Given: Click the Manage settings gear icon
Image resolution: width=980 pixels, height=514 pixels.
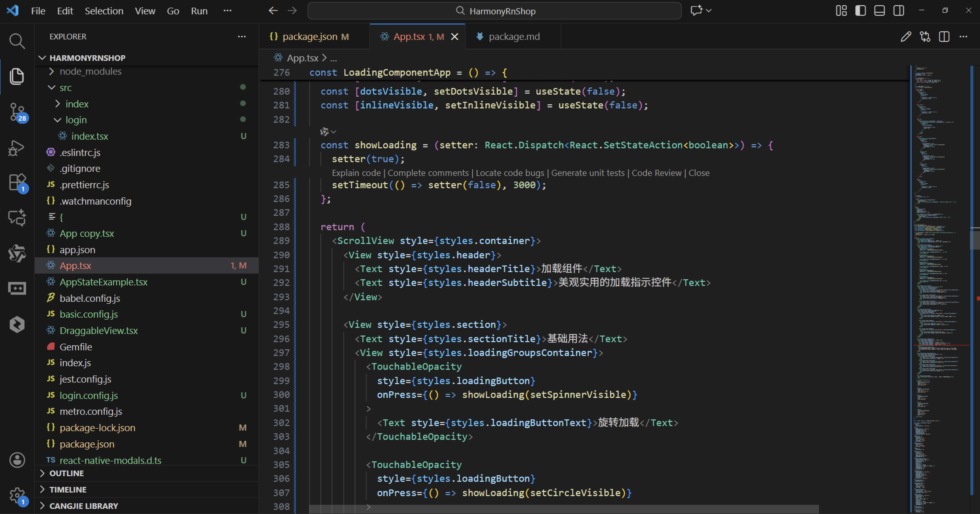Looking at the screenshot, I should point(17,495).
